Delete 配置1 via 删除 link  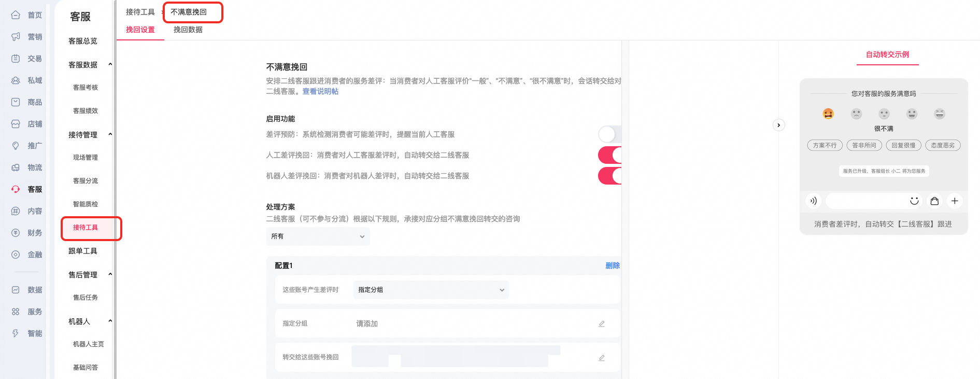(613, 265)
